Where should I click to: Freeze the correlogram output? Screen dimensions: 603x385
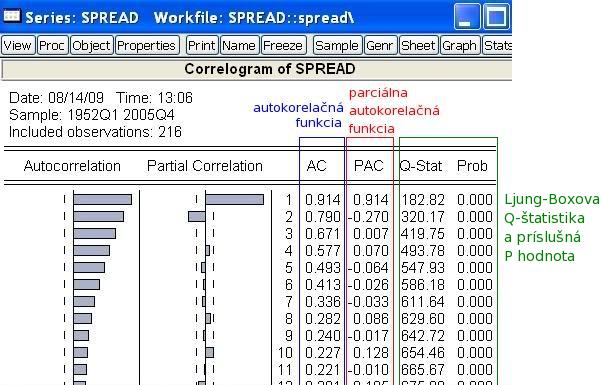[284, 45]
